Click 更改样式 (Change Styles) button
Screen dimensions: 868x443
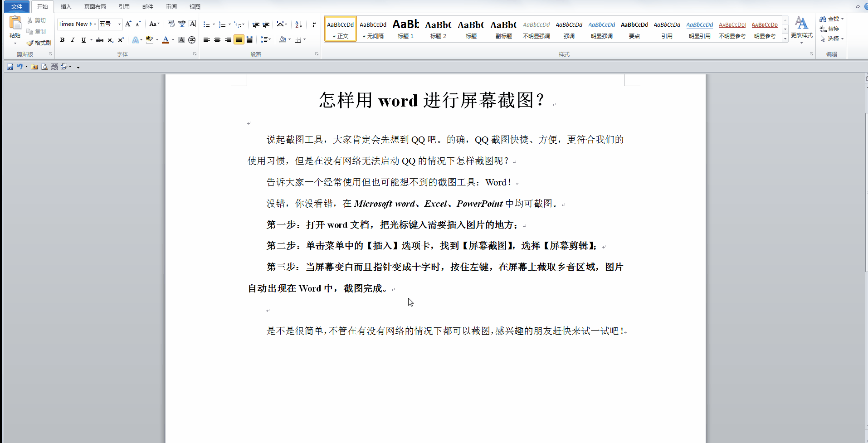tap(802, 29)
